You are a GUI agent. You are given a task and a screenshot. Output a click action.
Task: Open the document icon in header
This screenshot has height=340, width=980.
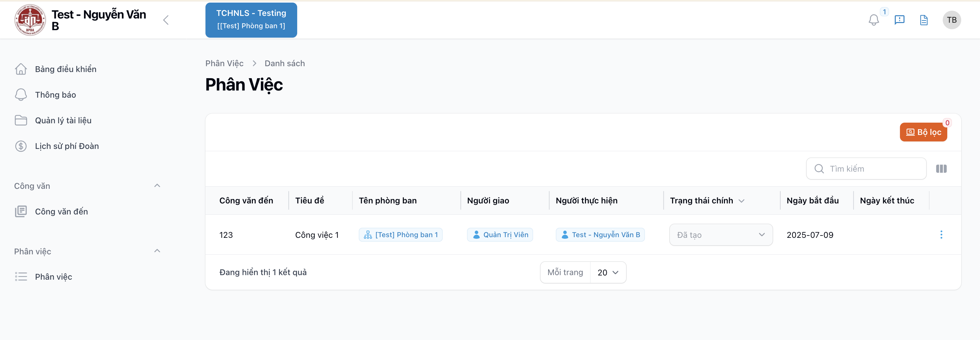coord(924,20)
